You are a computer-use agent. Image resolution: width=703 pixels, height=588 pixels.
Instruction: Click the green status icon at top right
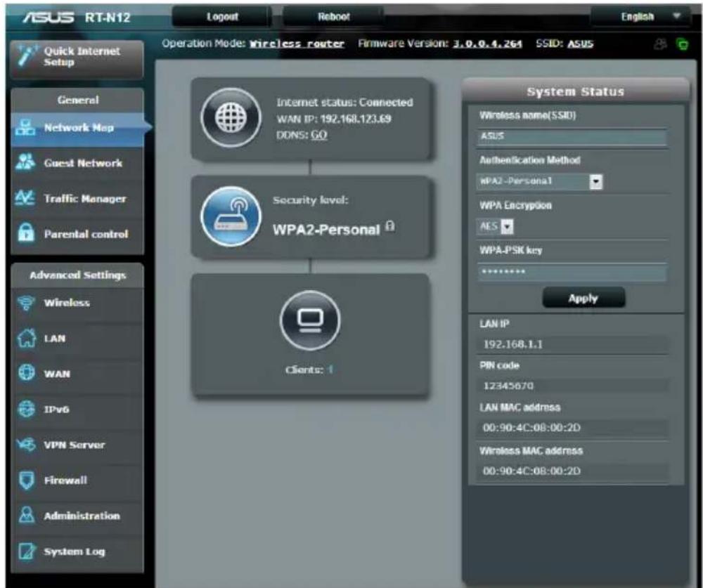pos(683,44)
